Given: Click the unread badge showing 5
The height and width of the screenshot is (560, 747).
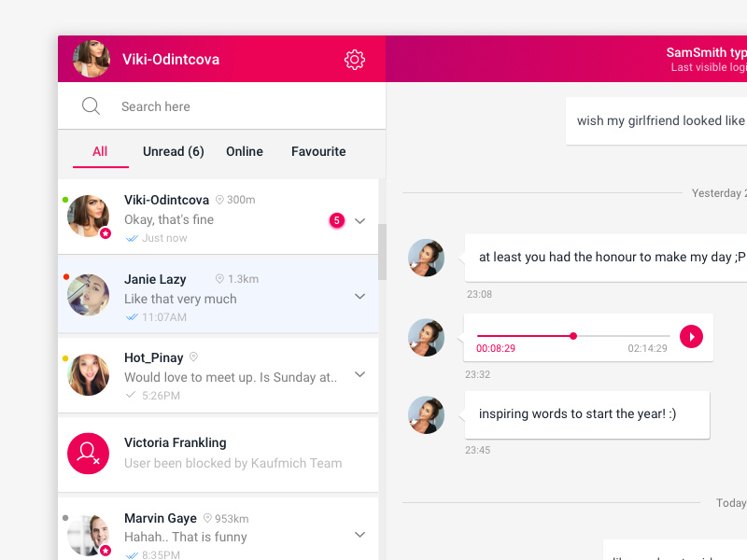Looking at the screenshot, I should tap(337, 220).
